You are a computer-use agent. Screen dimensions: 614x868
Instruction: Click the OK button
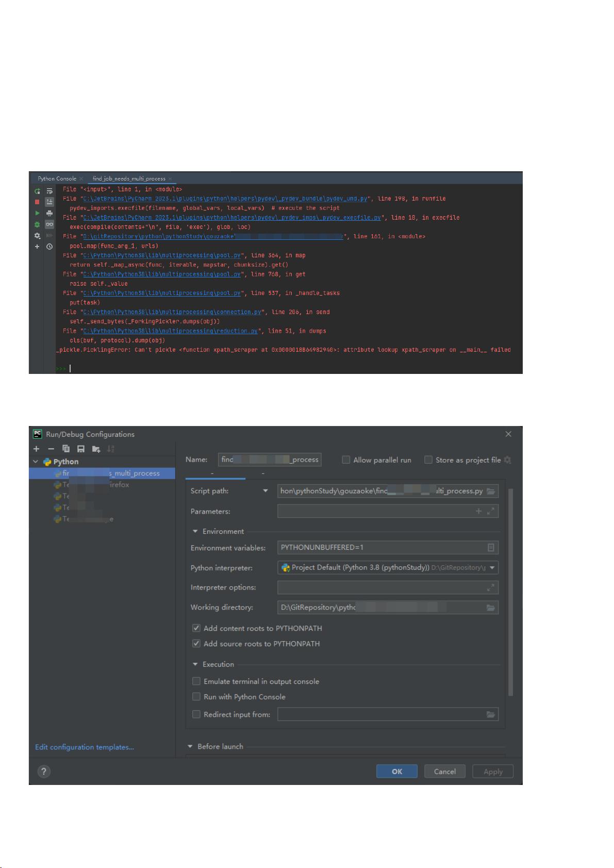397,772
